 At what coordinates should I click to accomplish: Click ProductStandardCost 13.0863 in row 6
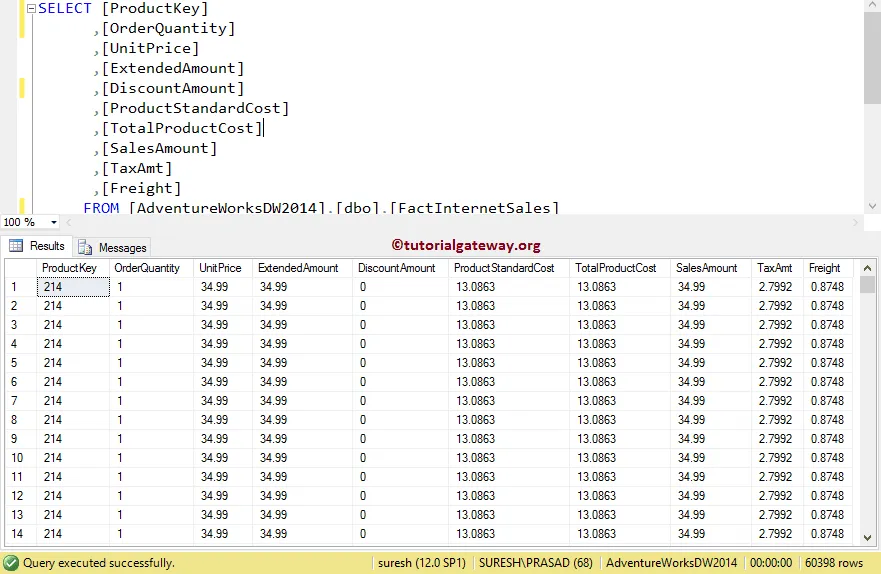click(x=508, y=382)
